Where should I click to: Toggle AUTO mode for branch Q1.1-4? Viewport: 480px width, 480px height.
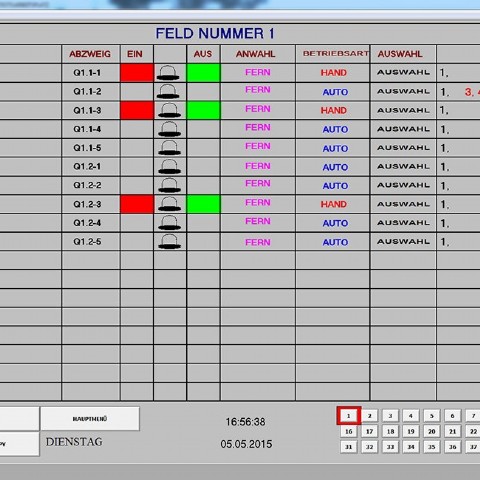point(335,129)
